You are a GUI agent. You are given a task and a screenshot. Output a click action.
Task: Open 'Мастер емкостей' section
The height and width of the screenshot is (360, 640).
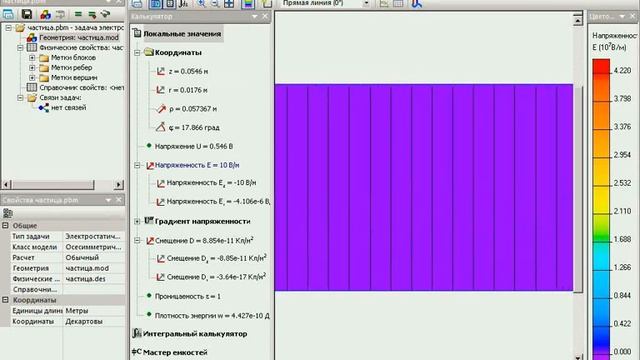175,352
